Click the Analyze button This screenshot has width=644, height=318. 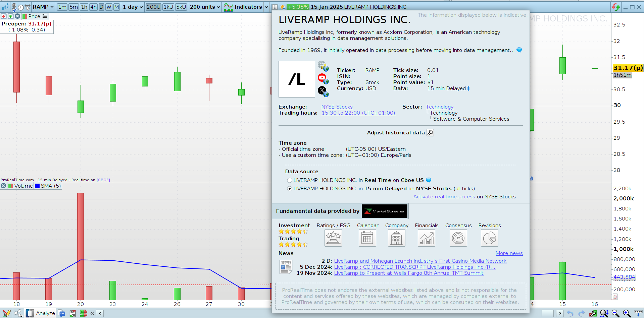(41, 313)
